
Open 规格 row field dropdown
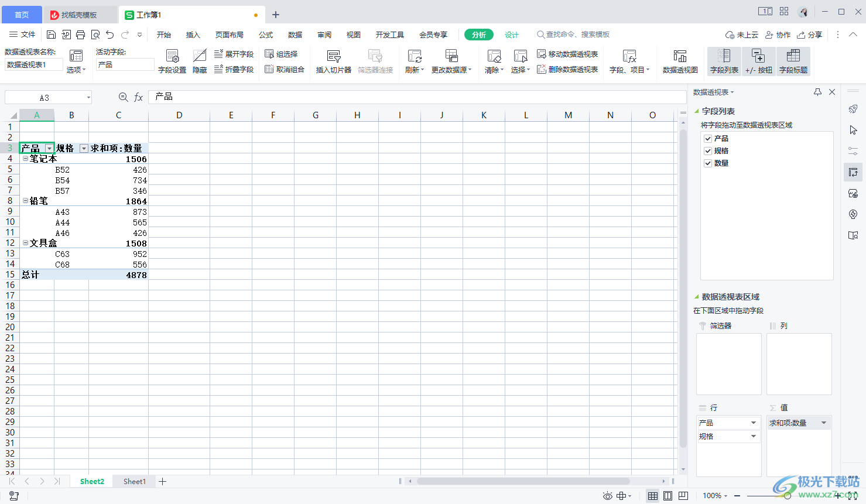pyautogui.click(x=754, y=436)
